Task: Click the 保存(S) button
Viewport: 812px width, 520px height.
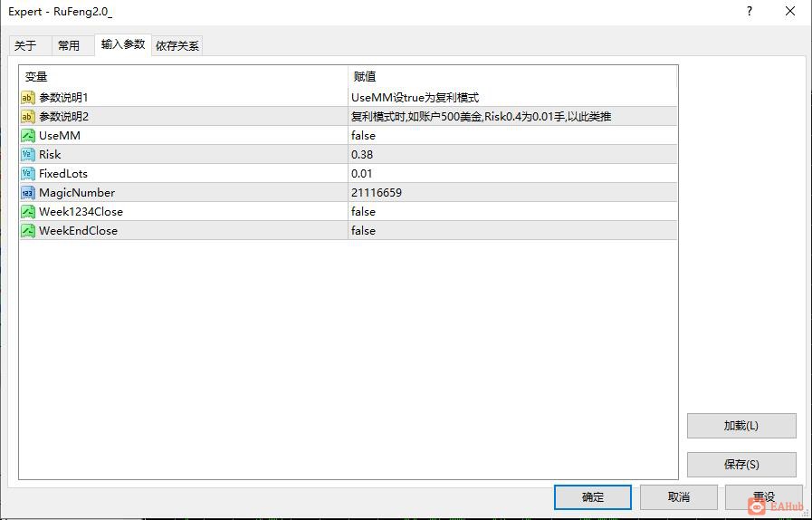Action: click(741, 465)
